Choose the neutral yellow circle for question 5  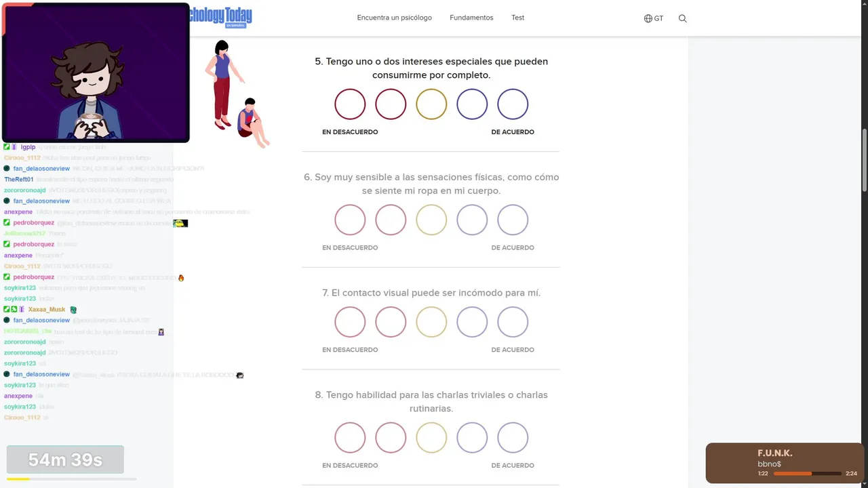tap(431, 104)
